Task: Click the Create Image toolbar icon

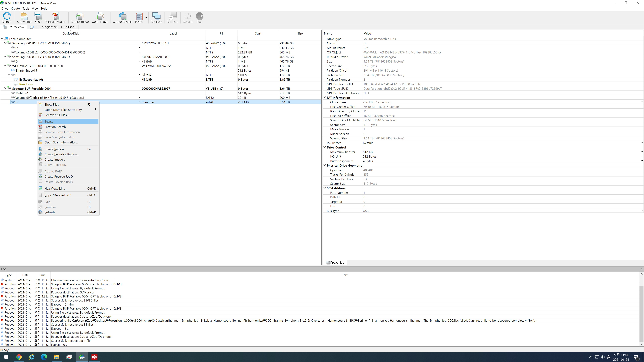Action: (79, 17)
